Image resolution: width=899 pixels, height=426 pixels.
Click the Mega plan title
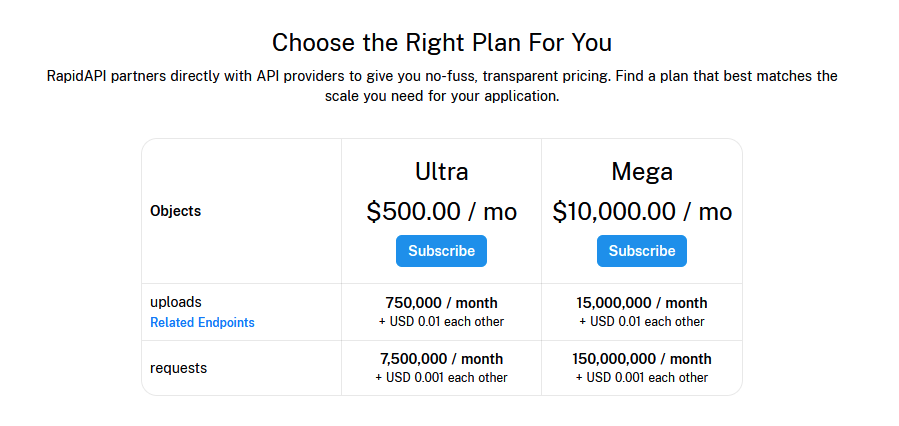(642, 171)
